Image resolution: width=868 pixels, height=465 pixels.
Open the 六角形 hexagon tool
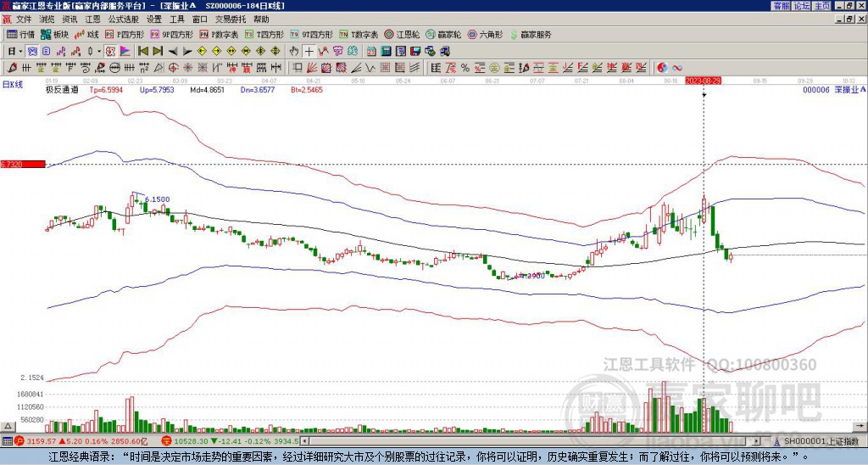pyautogui.click(x=486, y=34)
